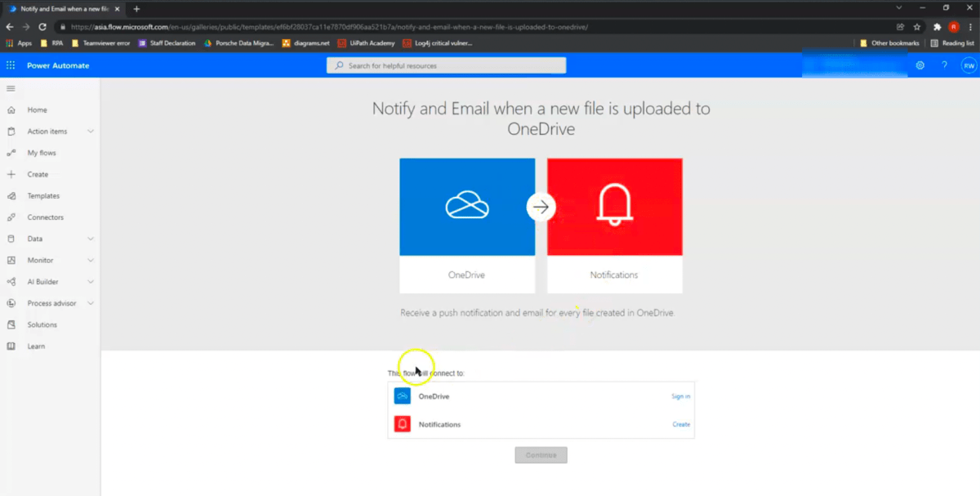
Task: Select Home in the navigation
Action: (x=37, y=109)
